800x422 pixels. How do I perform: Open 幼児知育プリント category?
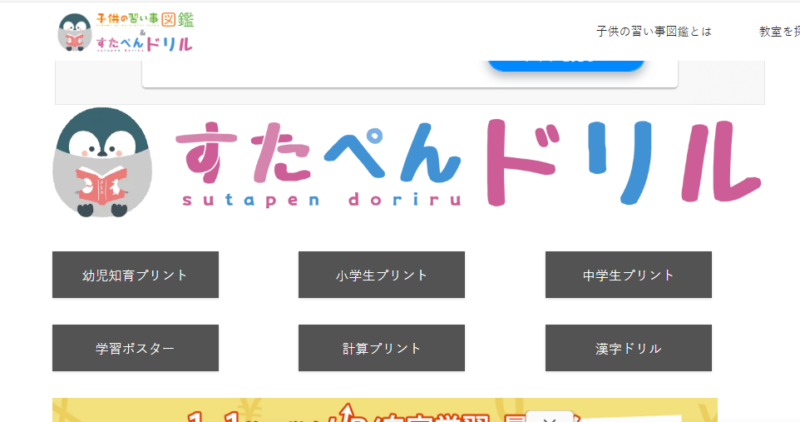tap(135, 275)
